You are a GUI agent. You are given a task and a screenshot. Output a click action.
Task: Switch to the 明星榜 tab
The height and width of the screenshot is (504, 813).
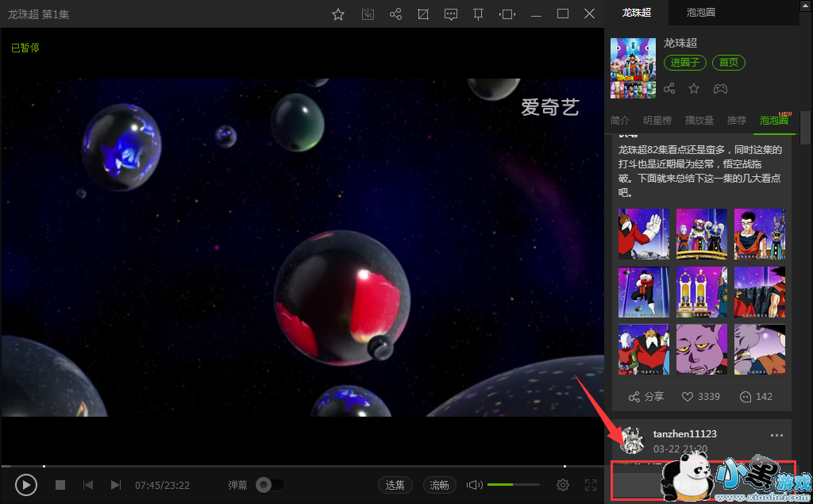(x=657, y=121)
